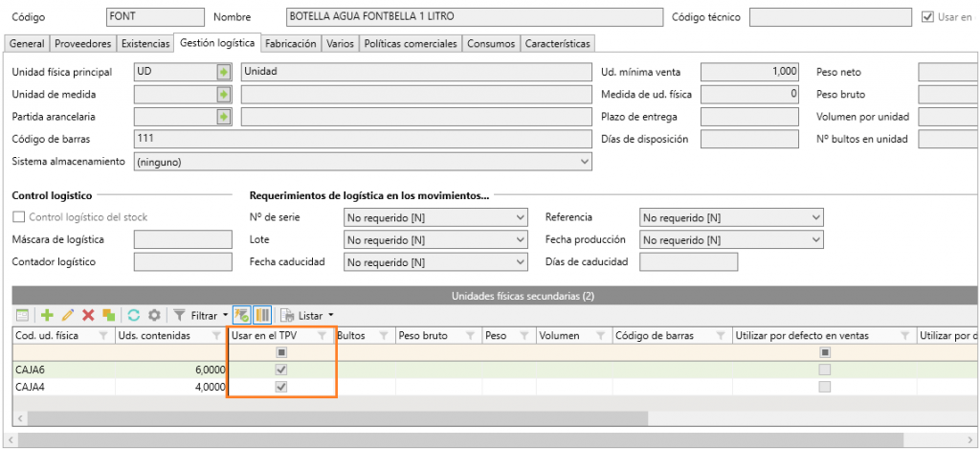Click the green plus add-record icon
The image size is (980, 449).
[x=46, y=315]
